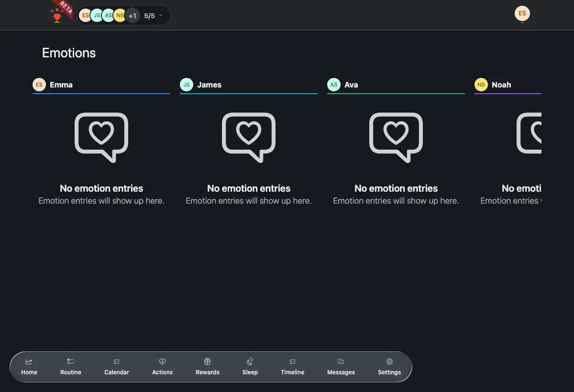Click the Emotions page heading
The image size is (574, 392).
click(x=69, y=53)
